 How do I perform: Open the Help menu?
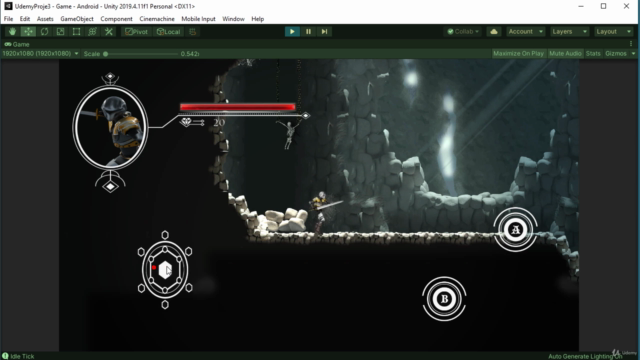258,19
